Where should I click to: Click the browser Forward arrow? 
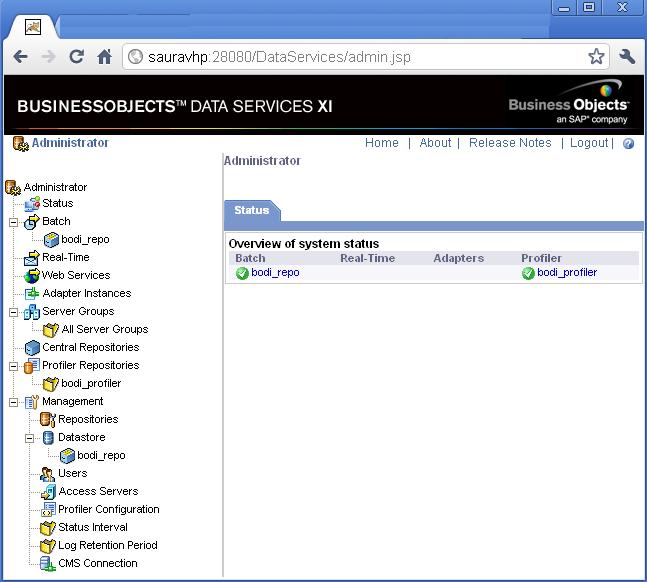point(49,57)
